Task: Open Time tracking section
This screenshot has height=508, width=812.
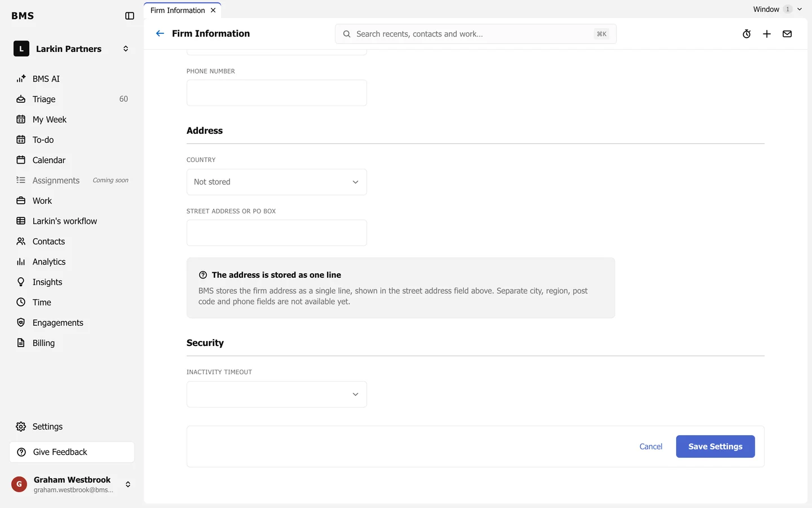Action: pyautogui.click(x=72, y=303)
